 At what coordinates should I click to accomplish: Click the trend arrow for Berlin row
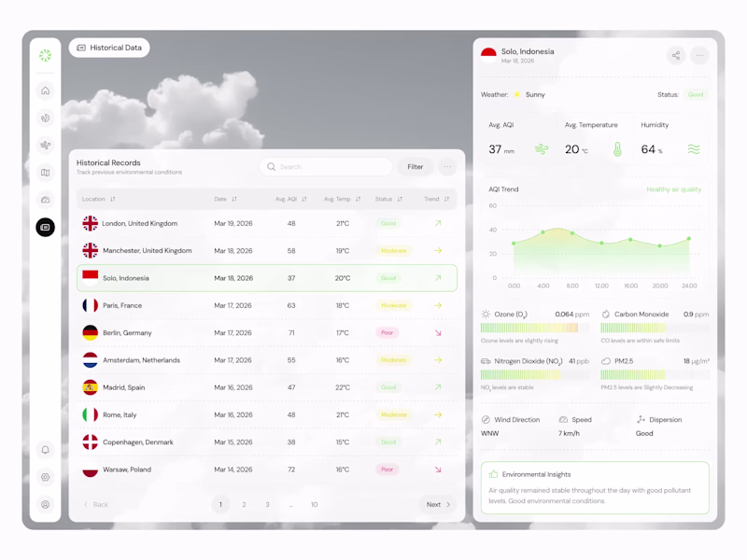438,333
